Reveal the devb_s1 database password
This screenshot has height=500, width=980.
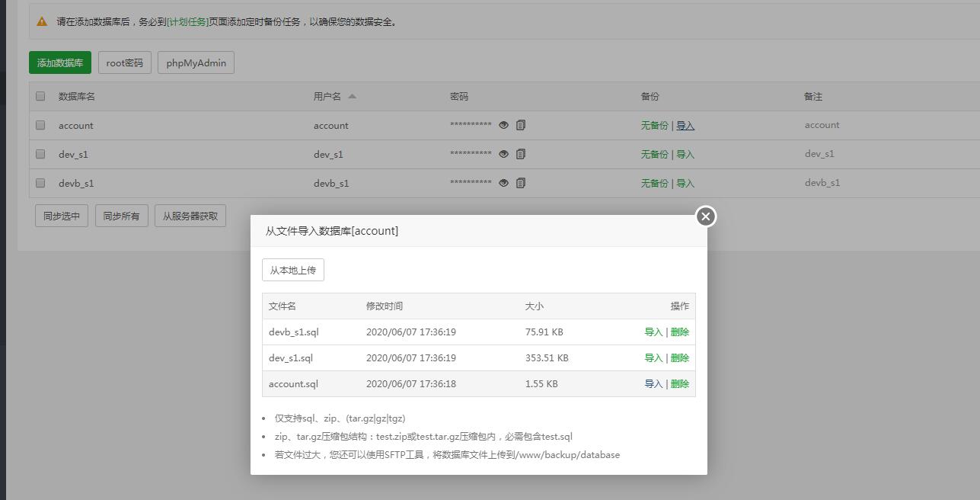[503, 183]
